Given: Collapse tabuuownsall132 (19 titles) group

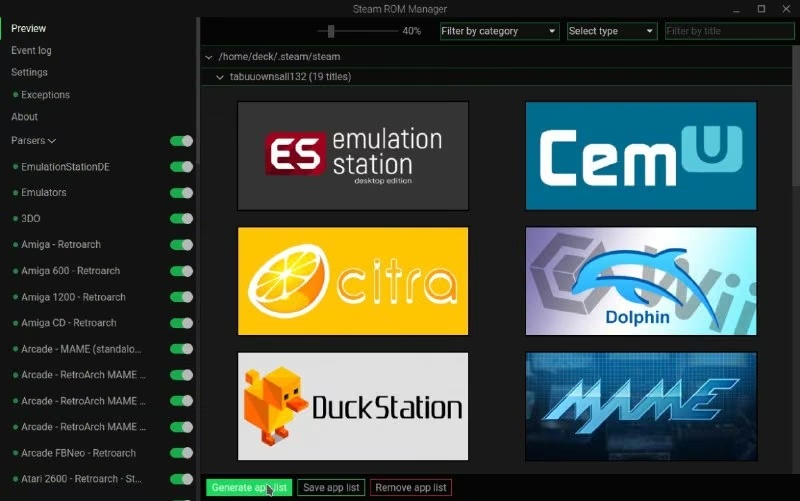Looking at the screenshot, I should (x=220, y=77).
